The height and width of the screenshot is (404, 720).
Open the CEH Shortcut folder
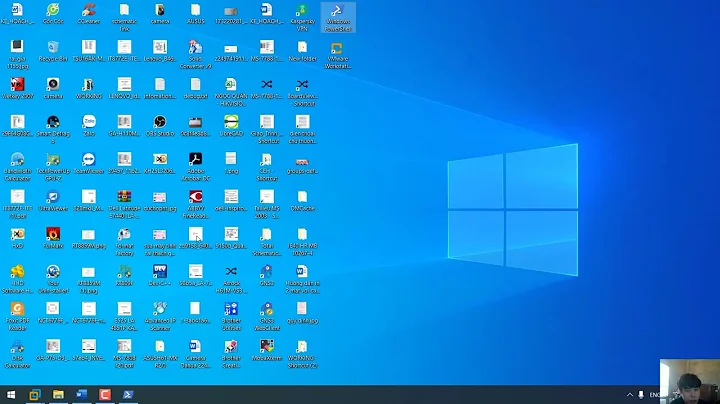266,167
